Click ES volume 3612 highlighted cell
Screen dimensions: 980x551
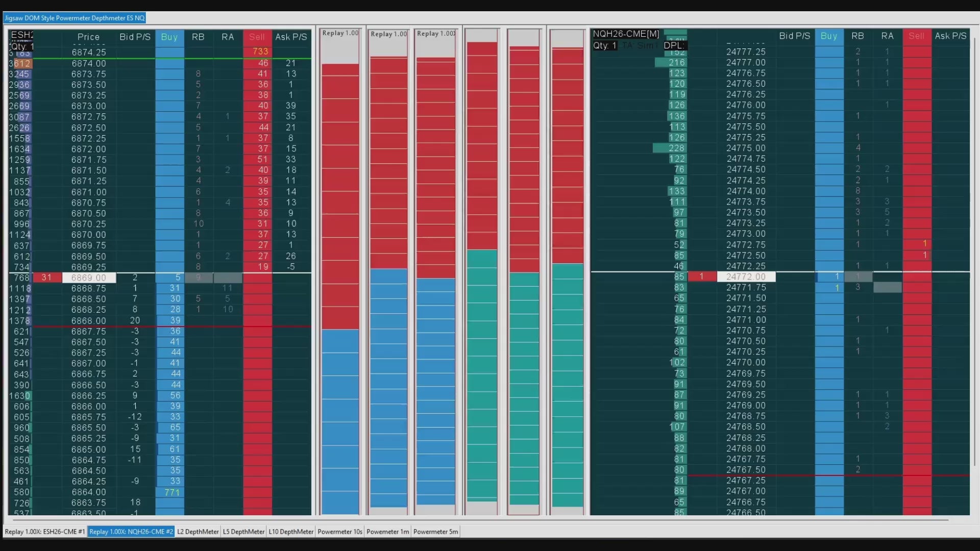(21, 63)
